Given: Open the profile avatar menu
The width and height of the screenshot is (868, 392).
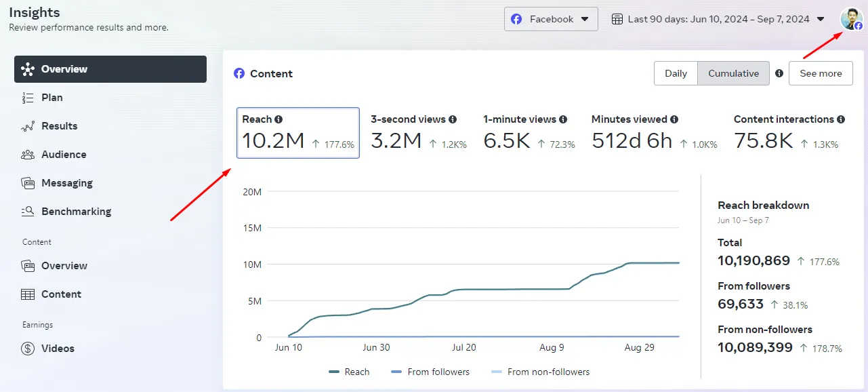Looking at the screenshot, I should 851,19.
